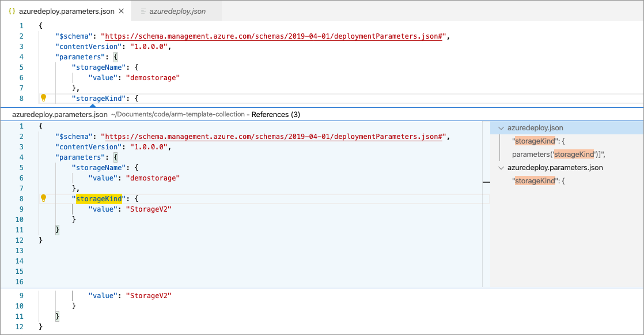Click the lightbulb icon beside top editor line 8
This screenshot has width=644, height=335.
[x=43, y=98]
